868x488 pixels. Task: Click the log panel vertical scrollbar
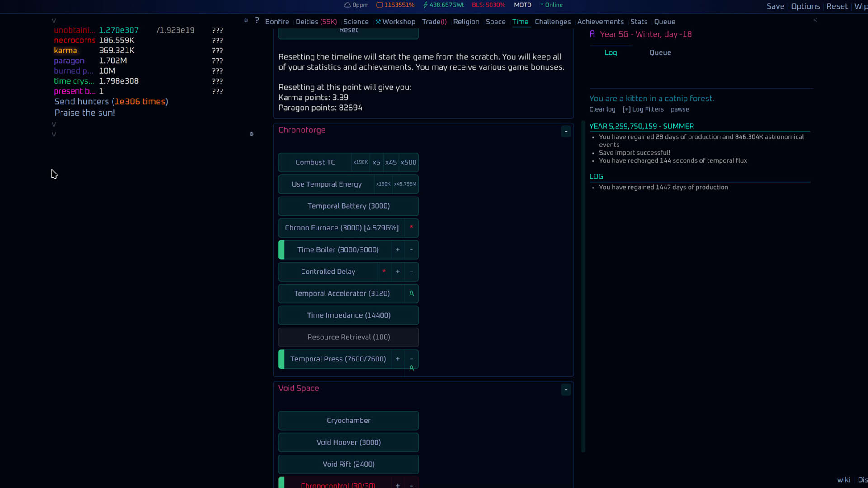pyautogui.click(x=583, y=286)
